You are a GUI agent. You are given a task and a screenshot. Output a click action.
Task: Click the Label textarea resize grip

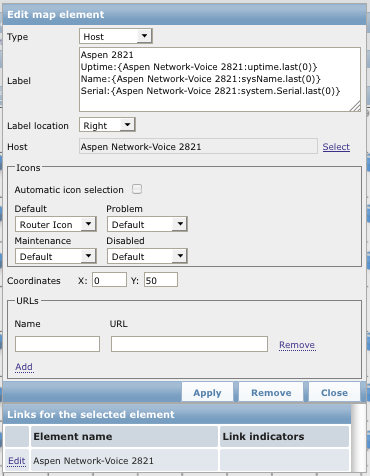(x=356, y=107)
